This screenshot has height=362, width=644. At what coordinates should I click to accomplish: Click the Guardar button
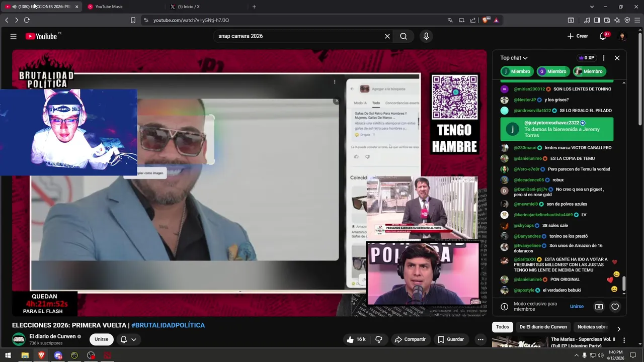coord(451,339)
